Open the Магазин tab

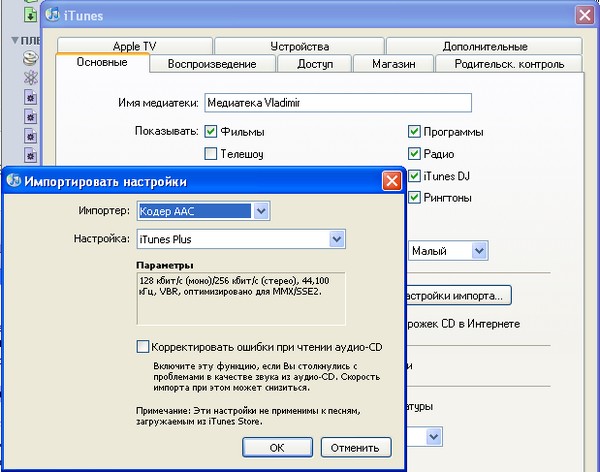393,64
